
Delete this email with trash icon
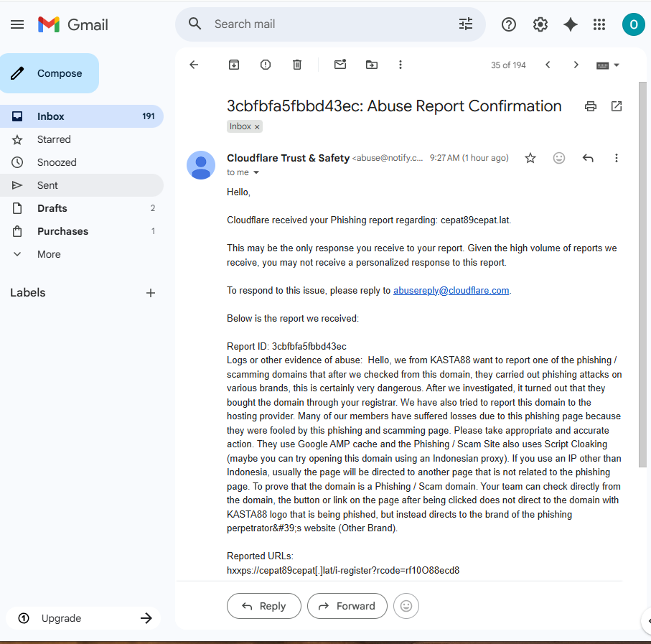[297, 65]
